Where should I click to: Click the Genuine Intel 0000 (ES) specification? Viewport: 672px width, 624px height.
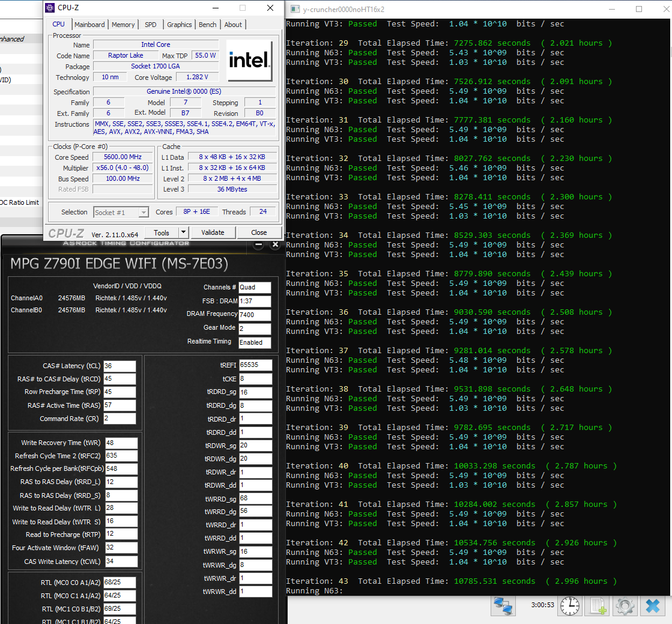point(184,92)
